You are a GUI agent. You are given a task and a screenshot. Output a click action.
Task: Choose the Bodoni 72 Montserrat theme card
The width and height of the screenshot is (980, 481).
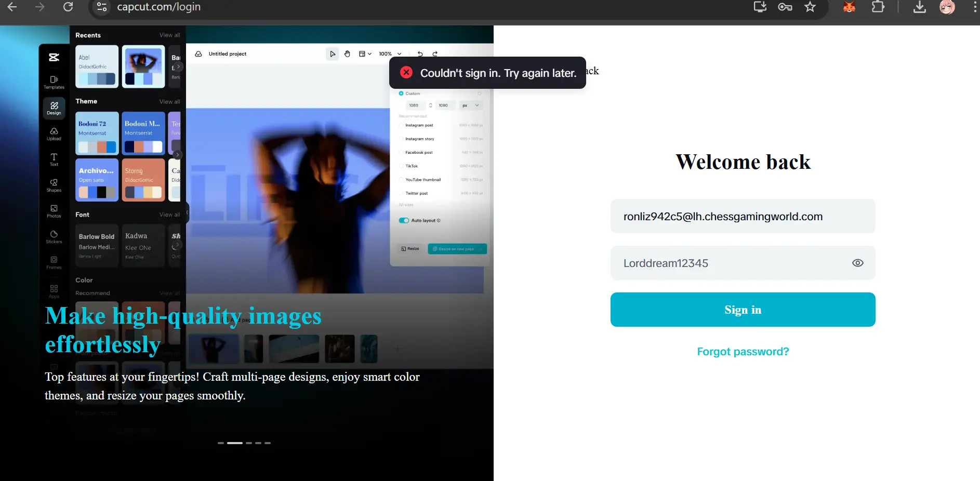[x=97, y=133]
